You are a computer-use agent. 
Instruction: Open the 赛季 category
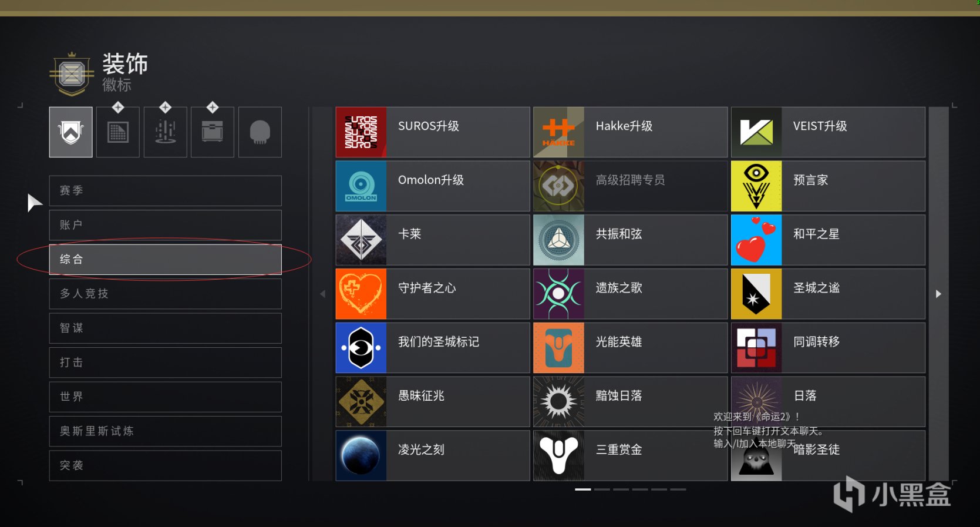coord(165,191)
